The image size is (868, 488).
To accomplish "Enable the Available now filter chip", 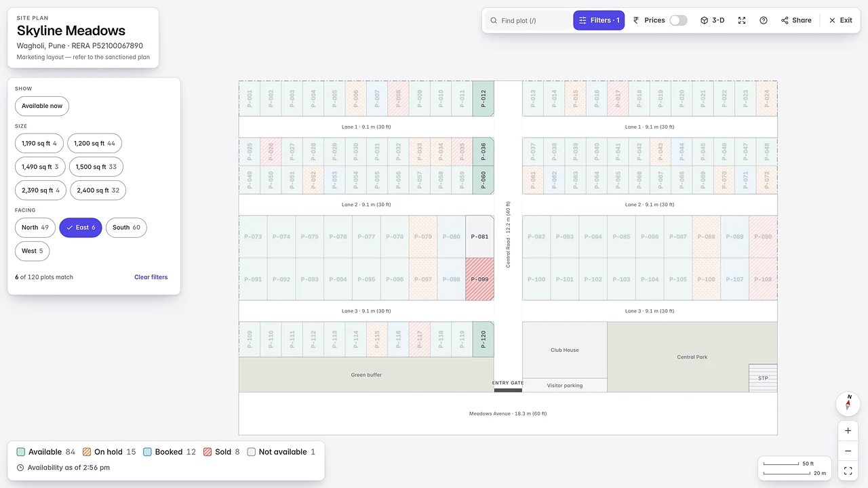I will coord(42,106).
